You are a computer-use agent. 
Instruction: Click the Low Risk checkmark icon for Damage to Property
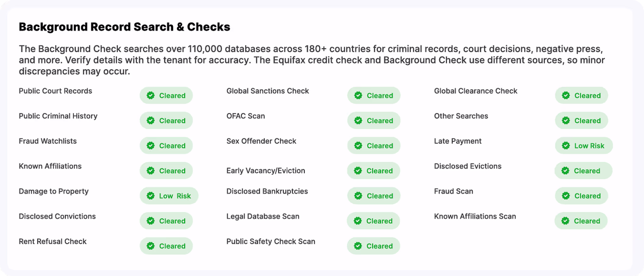151,196
